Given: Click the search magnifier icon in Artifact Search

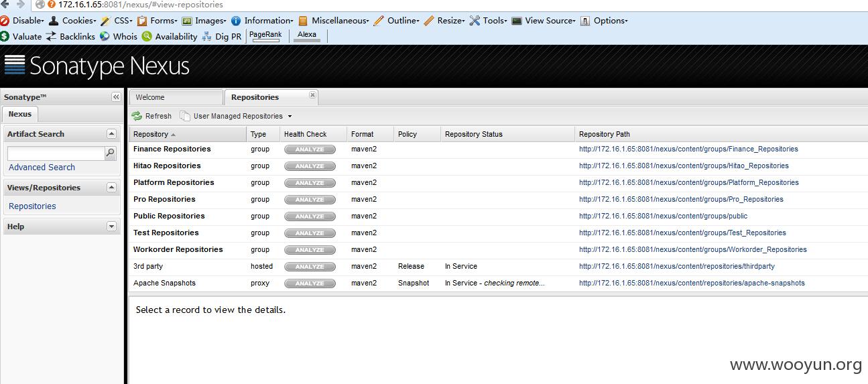Looking at the screenshot, I should coord(111,153).
